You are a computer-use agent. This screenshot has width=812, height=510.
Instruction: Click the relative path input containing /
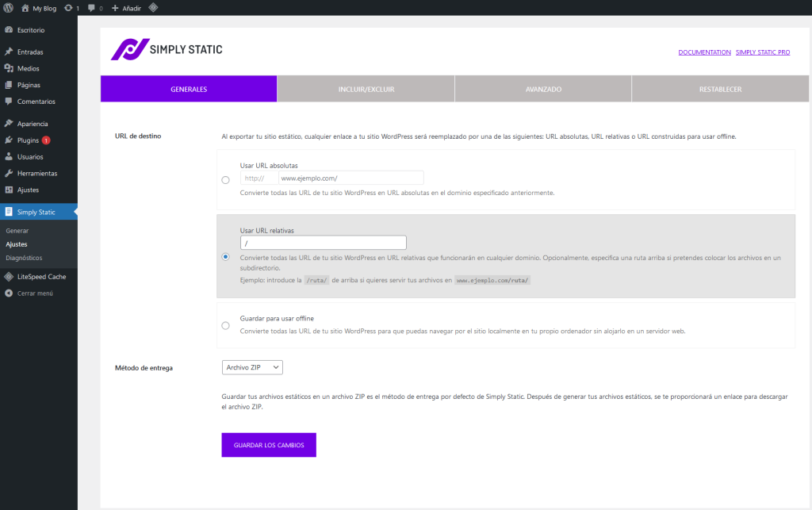pos(323,242)
